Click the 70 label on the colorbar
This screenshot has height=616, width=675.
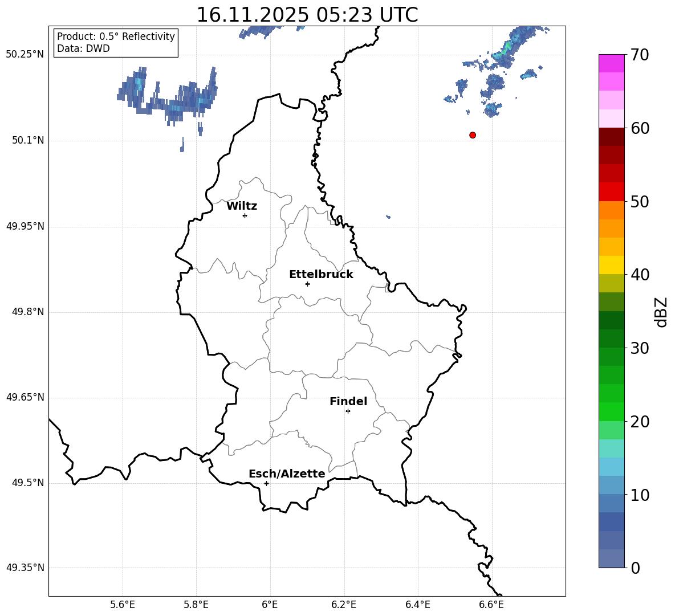coord(640,55)
